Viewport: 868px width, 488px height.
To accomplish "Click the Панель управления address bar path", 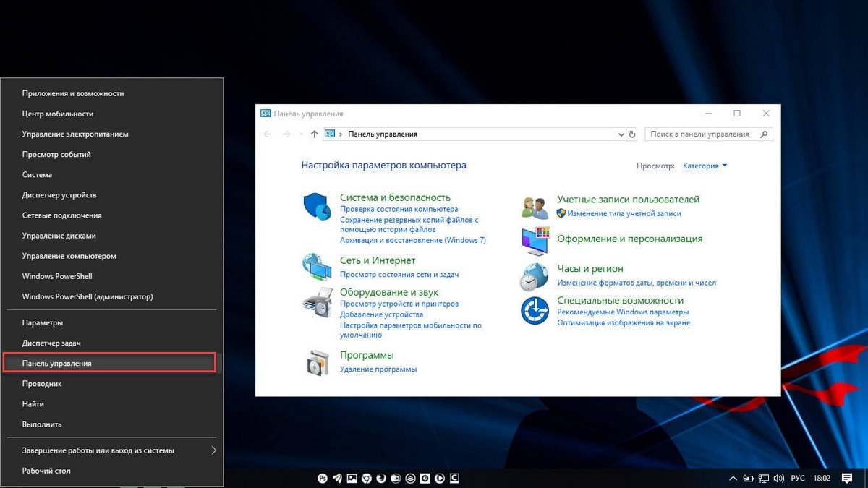I will (x=383, y=134).
